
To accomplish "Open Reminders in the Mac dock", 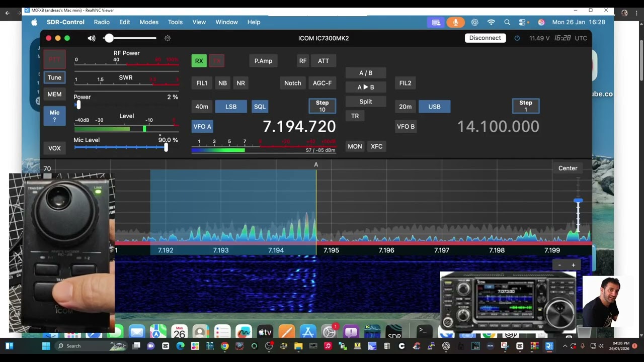I will (222, 332).
